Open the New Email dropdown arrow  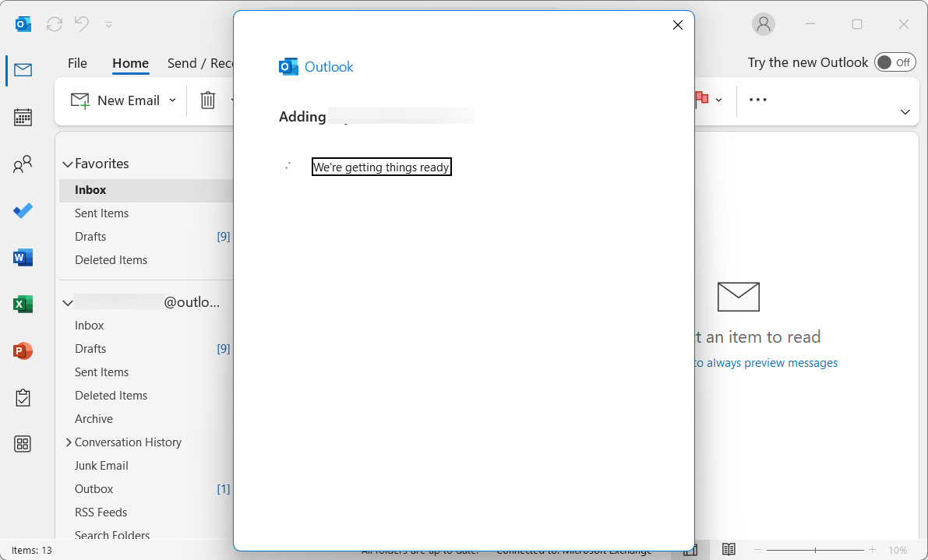click(x=172, y=100)
